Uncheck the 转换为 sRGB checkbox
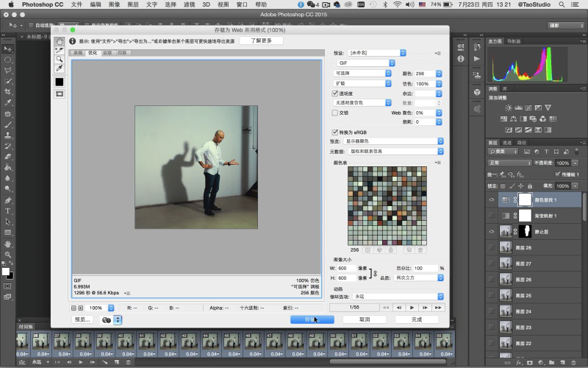The image size is (588, 368). pyautogui.click(x=334, y=132)
